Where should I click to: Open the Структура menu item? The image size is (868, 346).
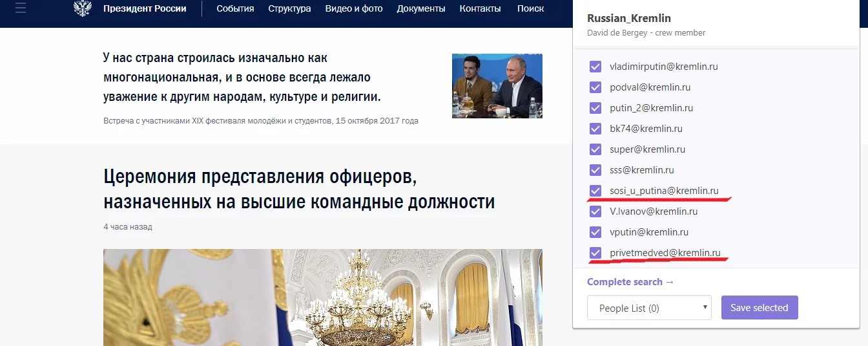[289, 8]
